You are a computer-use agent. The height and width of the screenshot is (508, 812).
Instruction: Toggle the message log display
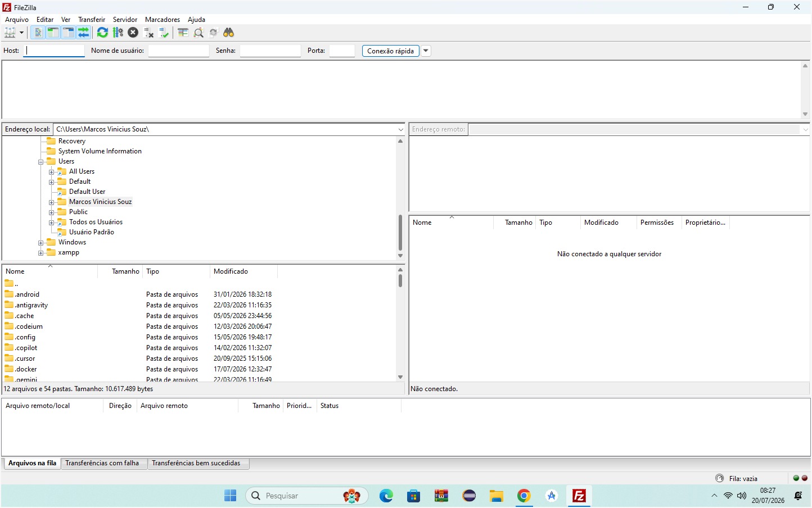[38, 33]
